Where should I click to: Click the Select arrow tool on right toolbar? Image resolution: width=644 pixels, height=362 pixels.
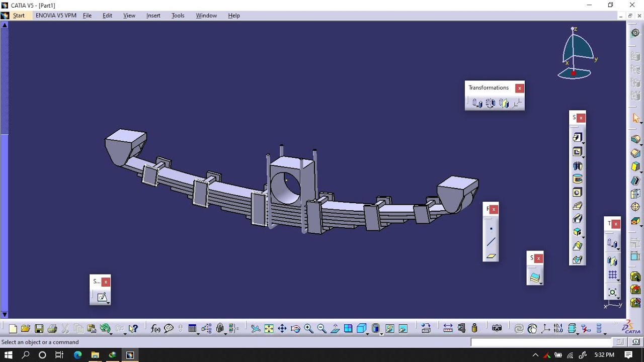click(635, 118)
